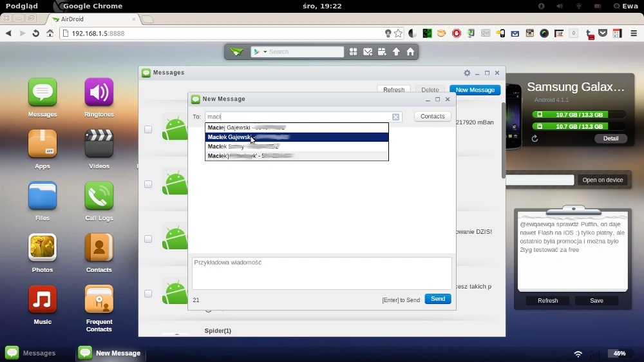Screen dimensions: 644x362
Task: Open a new Chrome tab
Action: [x=147, y=19]
